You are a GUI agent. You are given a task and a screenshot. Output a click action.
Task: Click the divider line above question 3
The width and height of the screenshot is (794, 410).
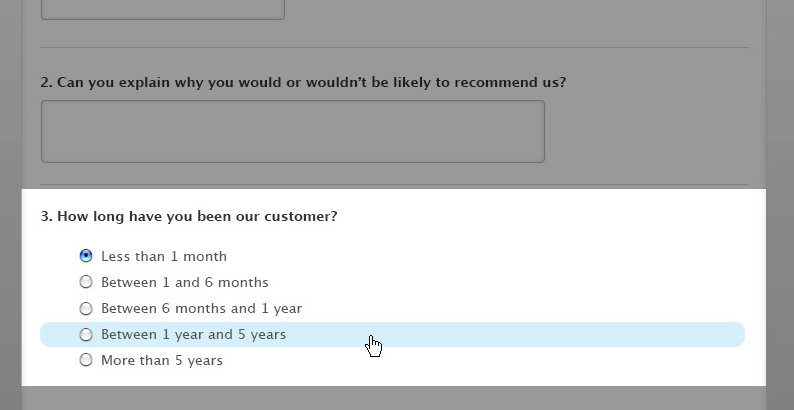[394, 185]
